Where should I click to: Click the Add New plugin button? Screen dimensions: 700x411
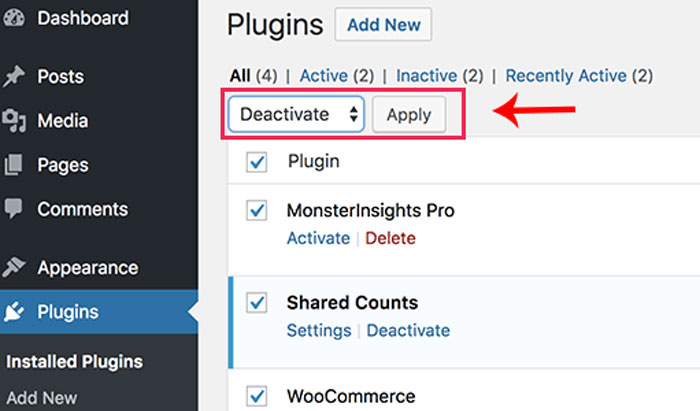pos(383,25)
